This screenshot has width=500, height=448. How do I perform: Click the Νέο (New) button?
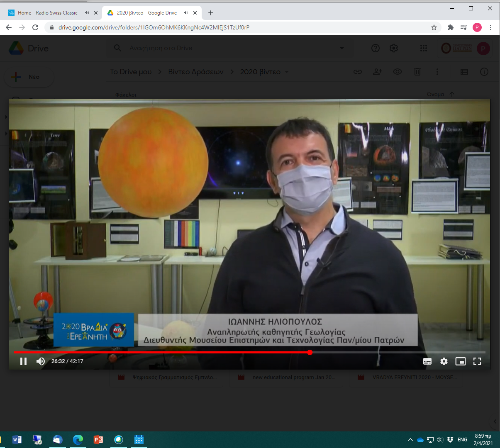[29, 77]
